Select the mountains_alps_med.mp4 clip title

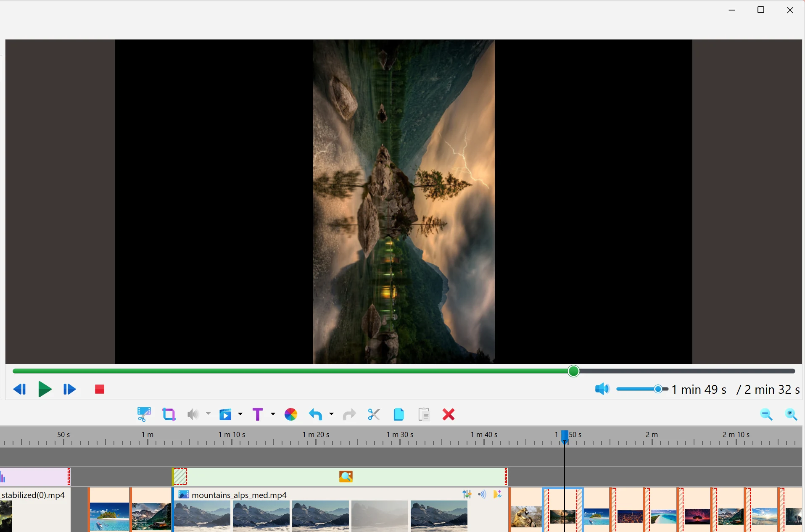tap(239, 495)
